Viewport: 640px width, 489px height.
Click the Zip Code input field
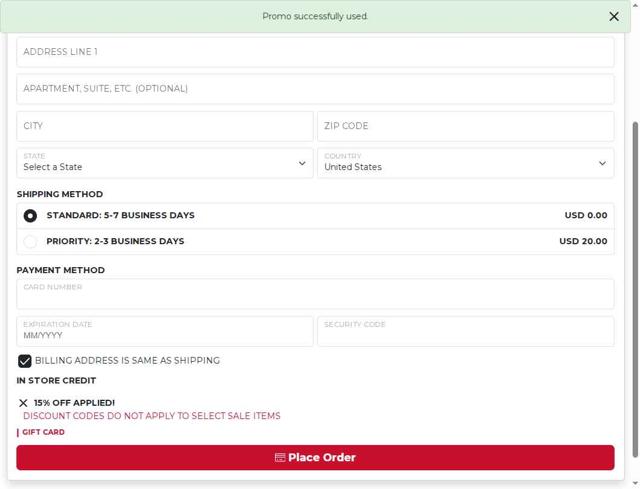[x=466, y=126]
